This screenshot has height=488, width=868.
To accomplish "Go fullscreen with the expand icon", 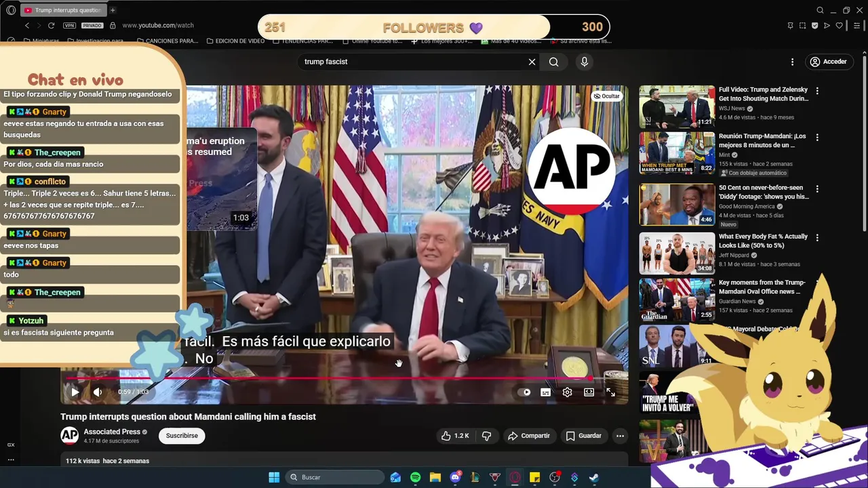I will click(x=610, y=392).
